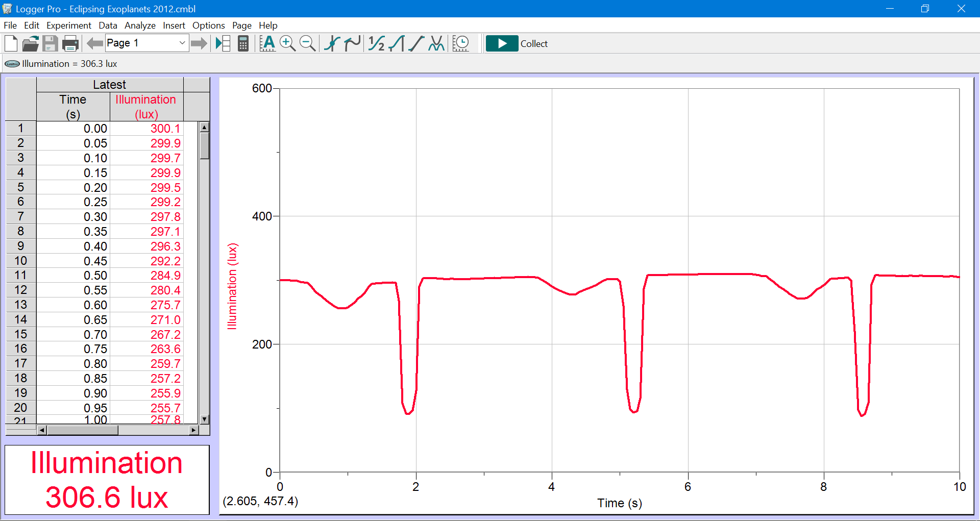
Task: Open the Insert menu
Action: coord(174,26)
